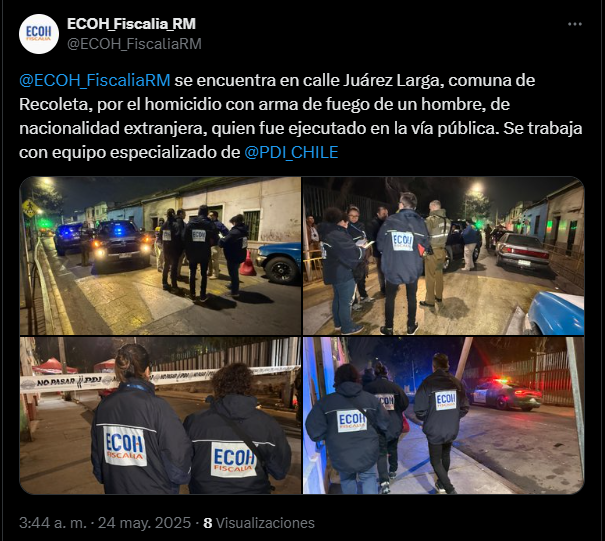Open the @PDI_CHILE mention link
Viewport: 605px width, 541px height.
click(291, 152)
